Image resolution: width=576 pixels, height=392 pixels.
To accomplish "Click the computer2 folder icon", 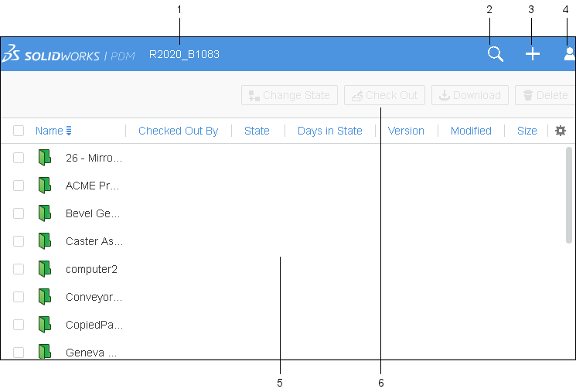I will (x=45, y=269).
